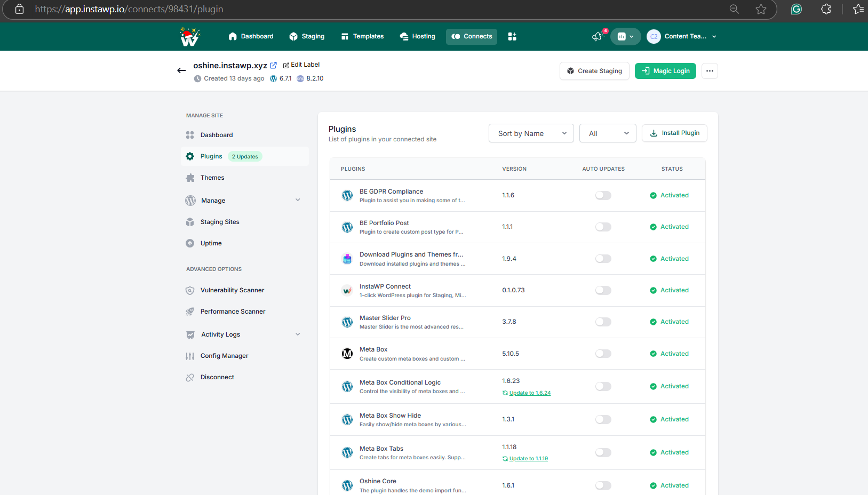Click the three-dots more options button

(x=710, y=71)
